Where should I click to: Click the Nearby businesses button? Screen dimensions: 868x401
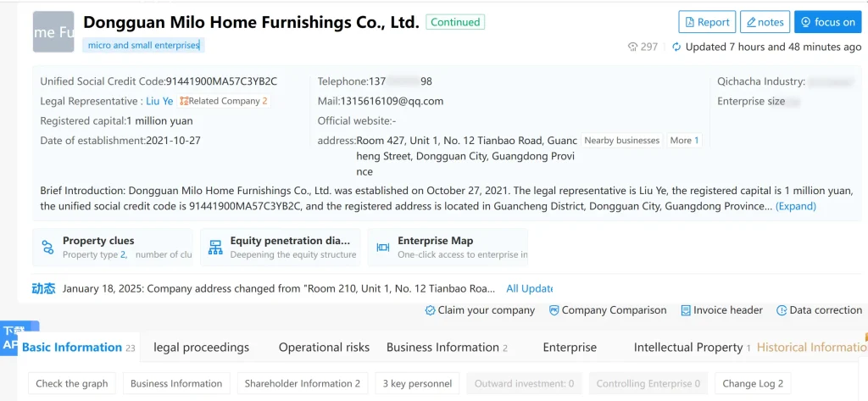621,141
